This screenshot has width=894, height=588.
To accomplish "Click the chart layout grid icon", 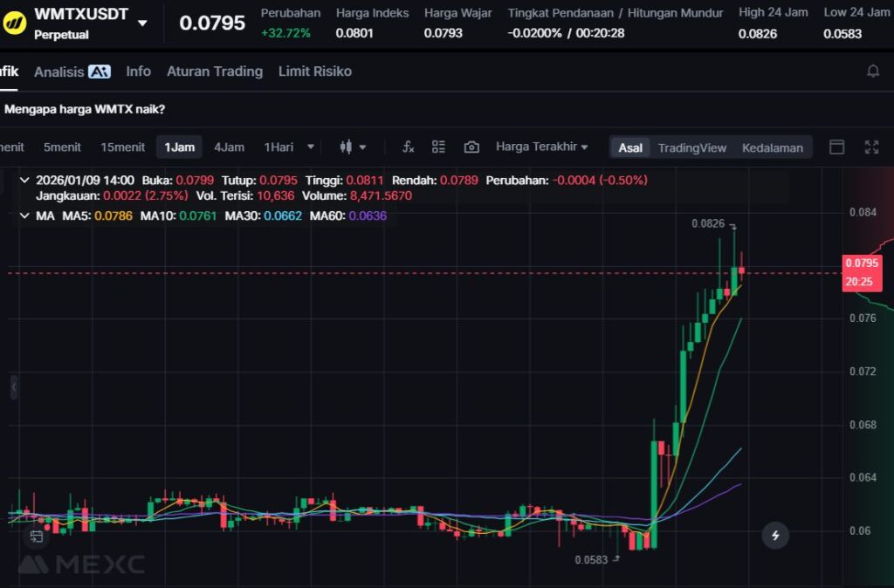I will pyautogui.click(x=438, y=147).
